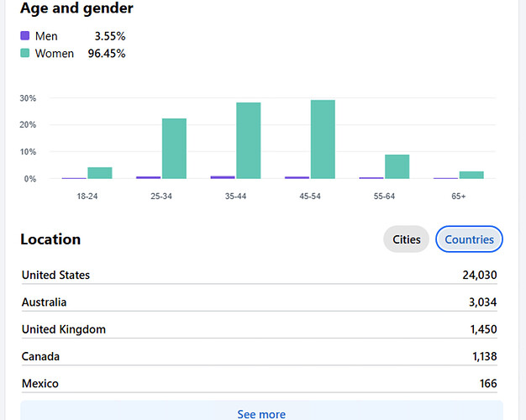Switch location view to Cities
Viewport: 526px width, 420px height.
[x=406, y=239]
